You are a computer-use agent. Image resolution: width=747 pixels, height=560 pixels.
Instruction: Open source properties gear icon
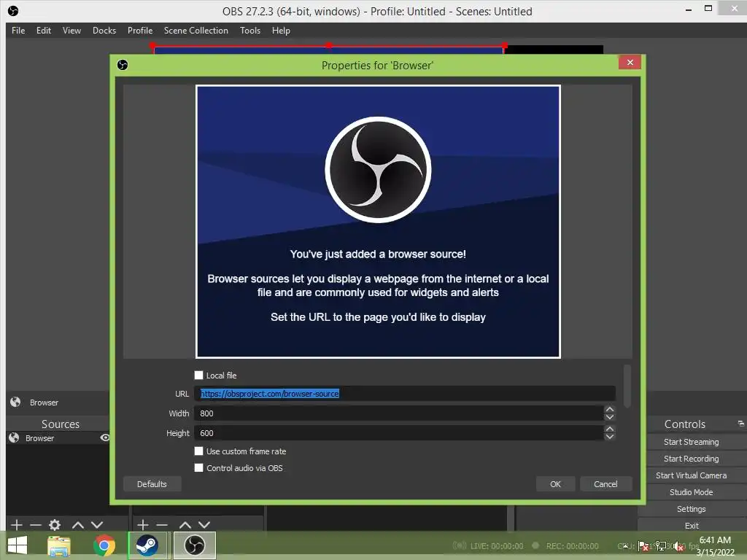click(55, 525)
